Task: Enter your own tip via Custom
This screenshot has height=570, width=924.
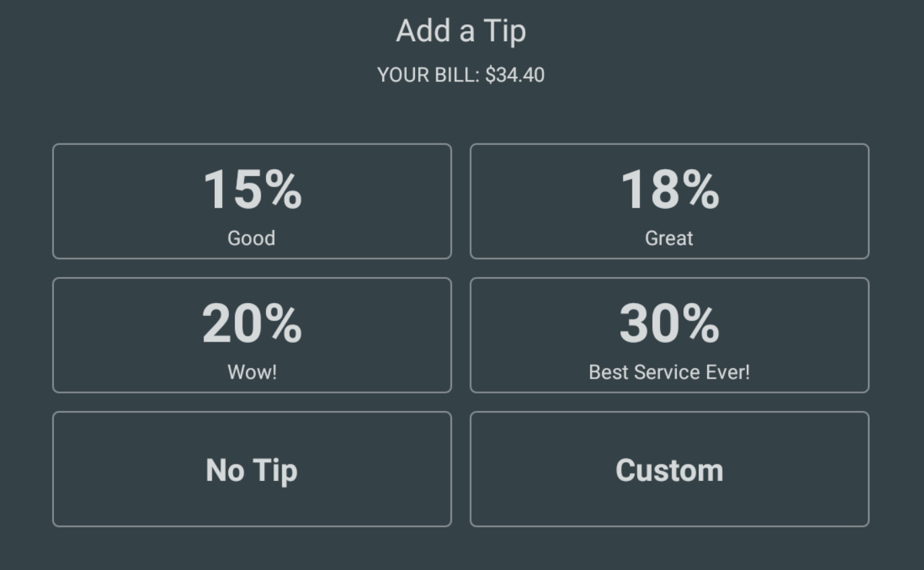Action: (x=669, y=469)
